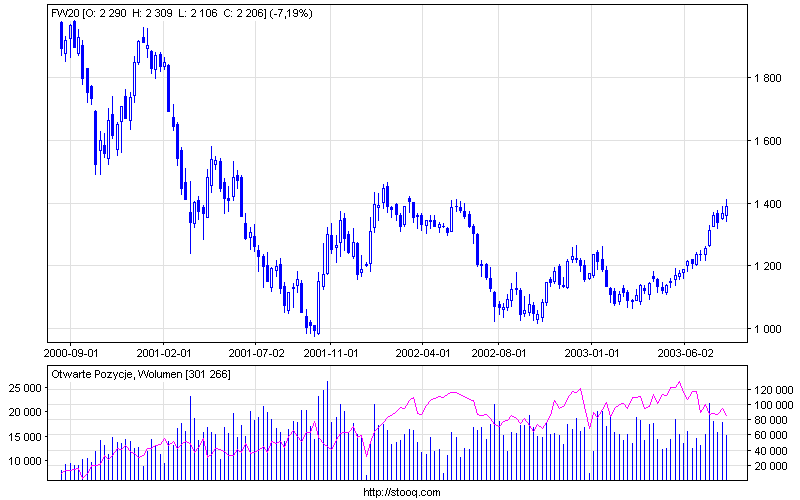Viewport: 800px width, 500px height.
Task: Click the 60 000 open interest label
Action: 771,435
